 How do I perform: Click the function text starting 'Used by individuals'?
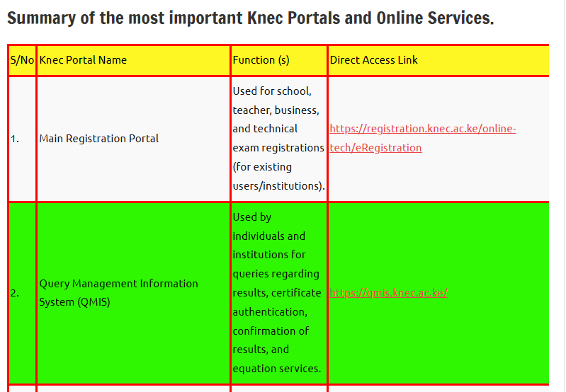tap(277, 293)
